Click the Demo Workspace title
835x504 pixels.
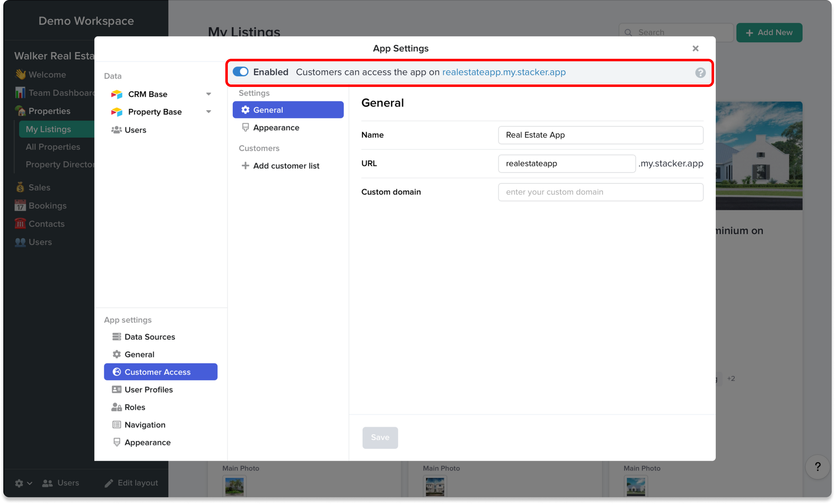pos(86,21)
